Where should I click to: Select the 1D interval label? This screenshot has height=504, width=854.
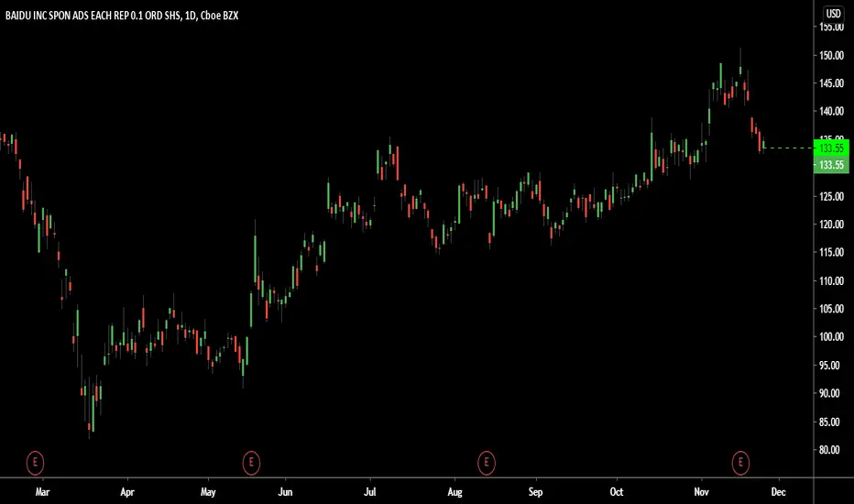click(x=190, y=16)
